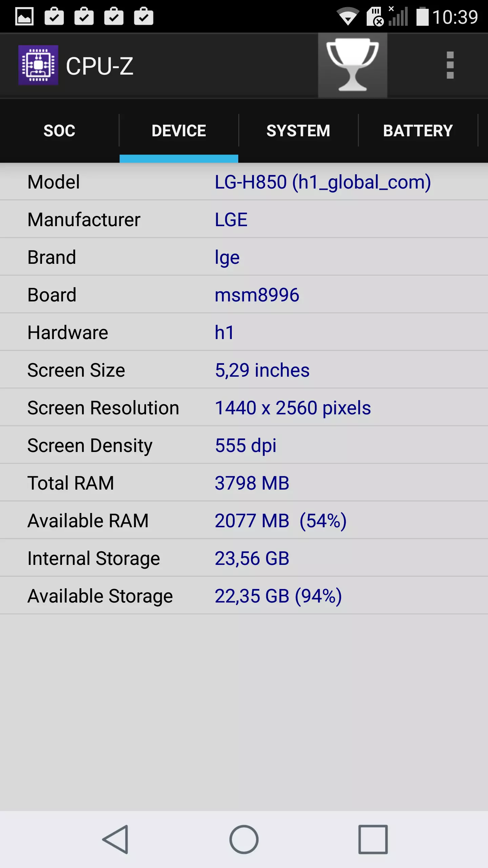
Task: Open the three-dot overflow menu
Action: click(x=450, y=65)
